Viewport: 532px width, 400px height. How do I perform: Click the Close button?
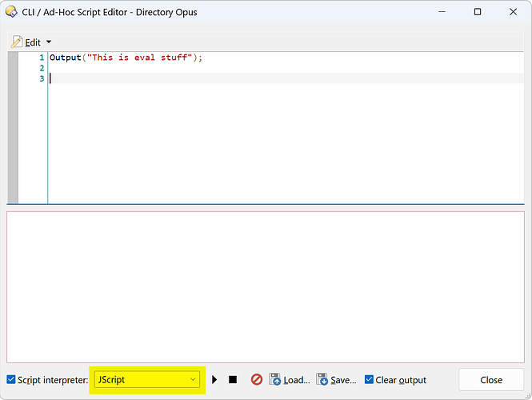point(491,380)
